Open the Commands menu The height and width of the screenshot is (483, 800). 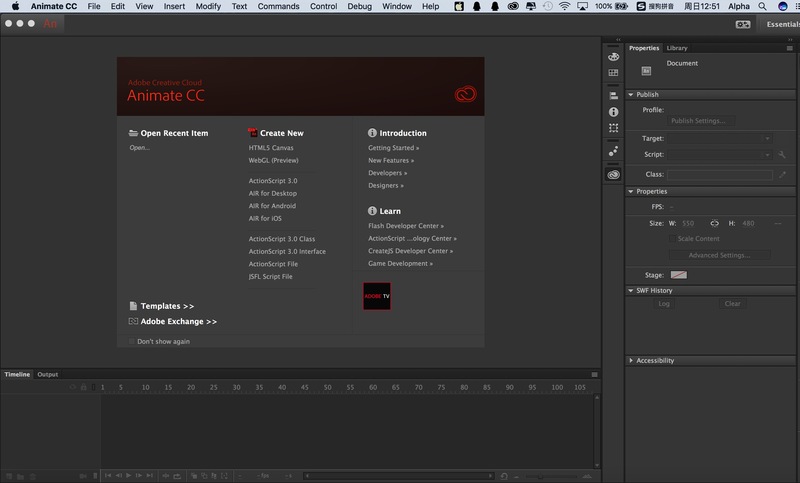[279, 6]
